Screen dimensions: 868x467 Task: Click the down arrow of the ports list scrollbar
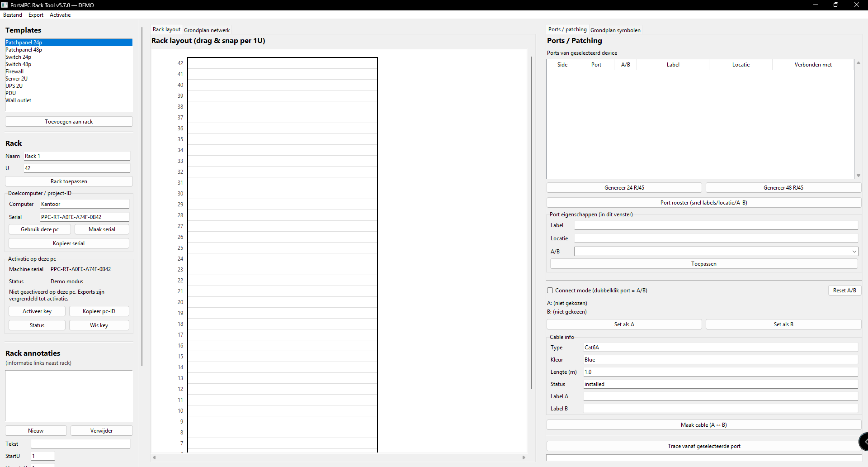tap(859, 176)
